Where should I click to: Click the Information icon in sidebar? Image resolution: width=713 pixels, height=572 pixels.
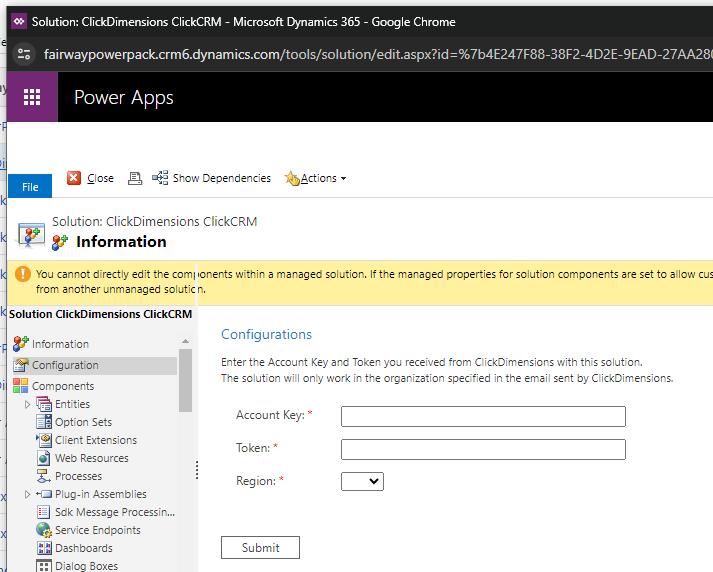pyautogui.click(x=21, y=344)
